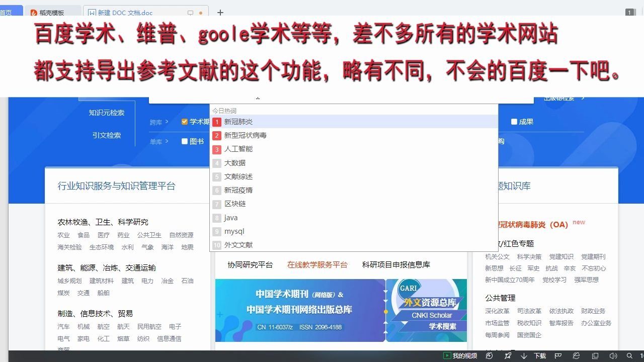Open the 司法改革 link

(529, 311)
